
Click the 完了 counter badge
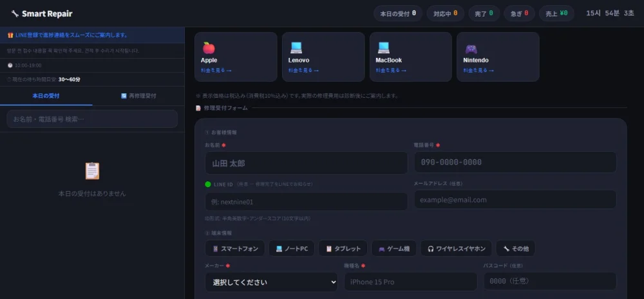(484, 14)
